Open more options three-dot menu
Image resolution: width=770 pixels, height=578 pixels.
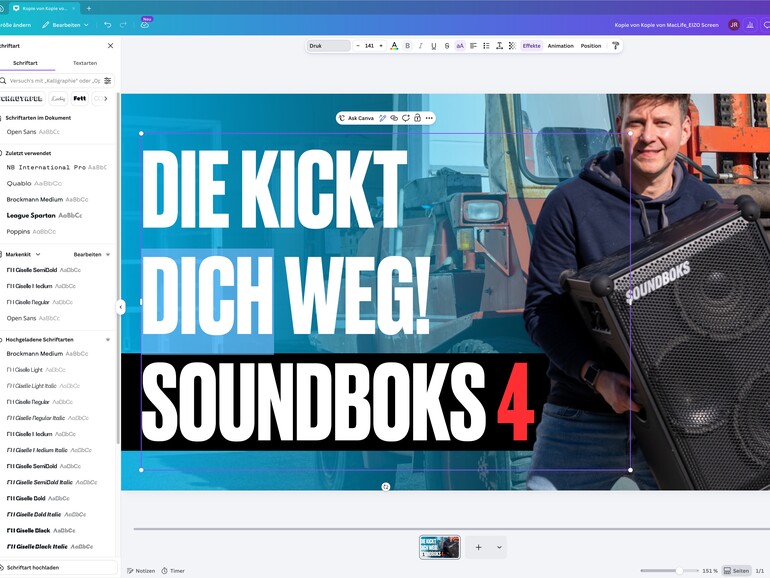(x=429, y=118)
